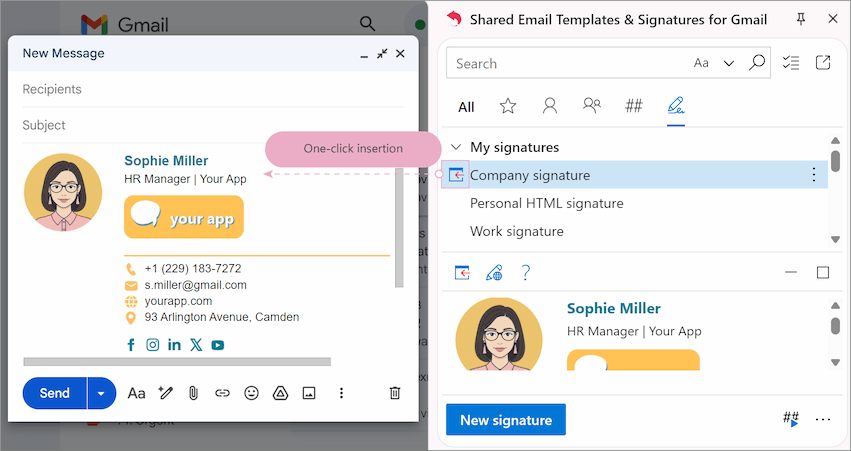The image size is (851, 451).
Task: Minimize the New Message window
Action: click(364, 55)
